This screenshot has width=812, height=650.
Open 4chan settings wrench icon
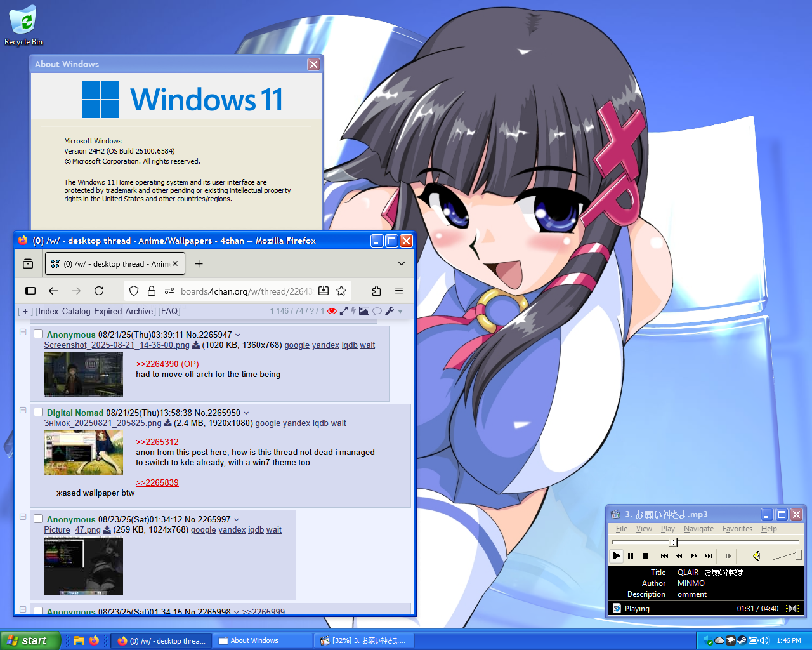(390, 311)
